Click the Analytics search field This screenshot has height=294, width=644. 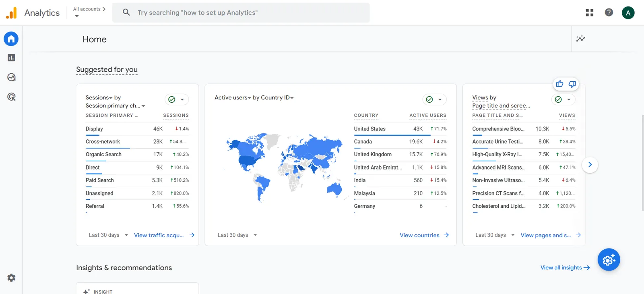click(x=241, y=12)
